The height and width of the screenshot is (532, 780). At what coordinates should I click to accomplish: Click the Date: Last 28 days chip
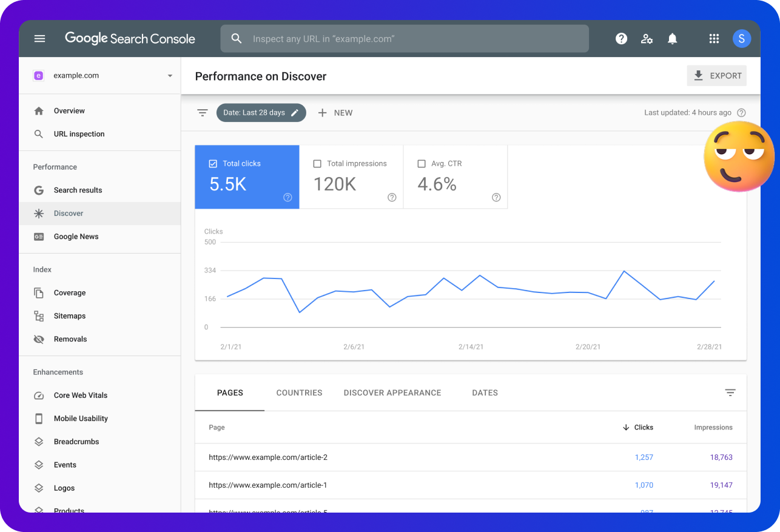click(x=261, y=113)
